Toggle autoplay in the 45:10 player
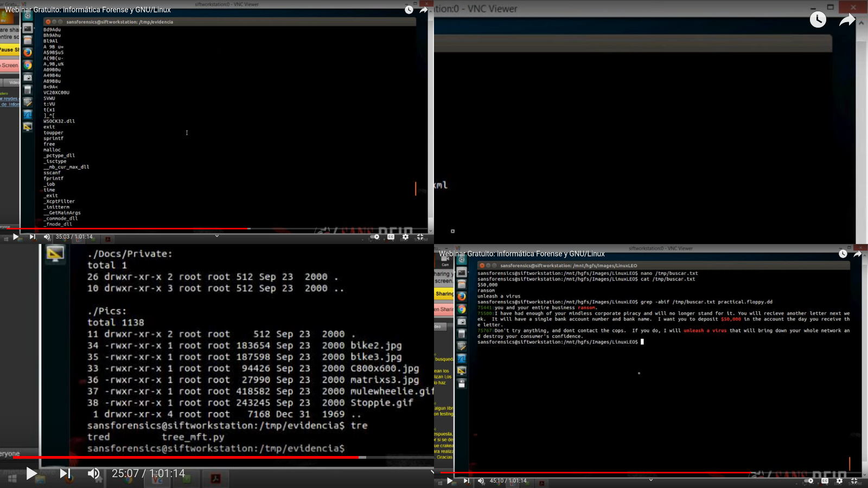Image resolution: width=868 pixels, height=488 pixels. pos(808,481)
